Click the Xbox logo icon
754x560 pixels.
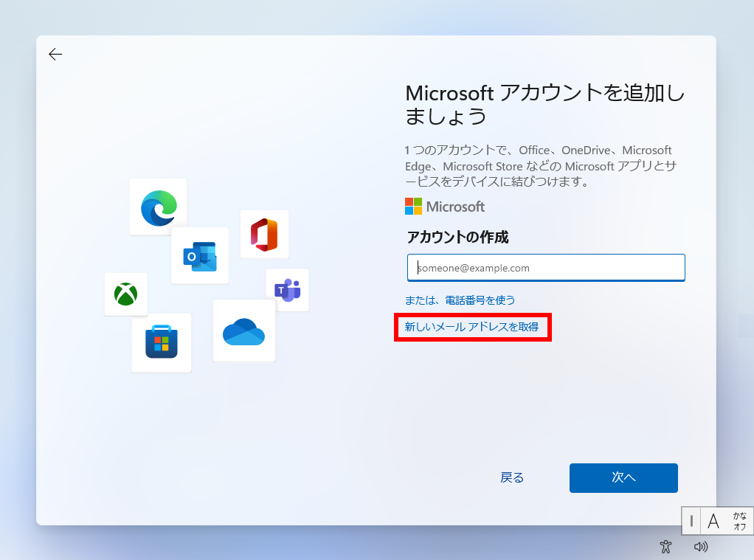pos(125,294)
